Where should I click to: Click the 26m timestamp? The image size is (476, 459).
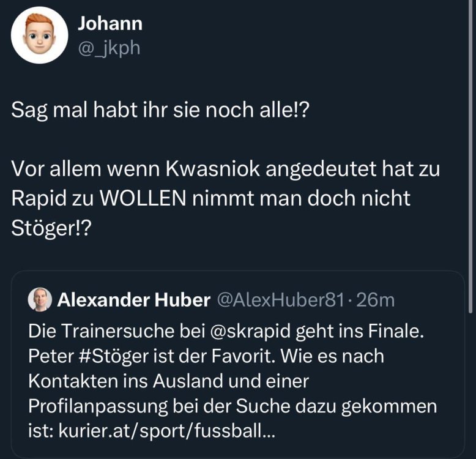(375, 300)
